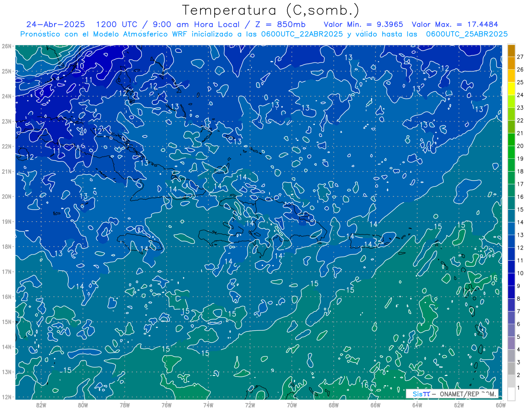Click the '14N' latitude axis label
Screen dimensions: 532x411
(x=6, y=347)
